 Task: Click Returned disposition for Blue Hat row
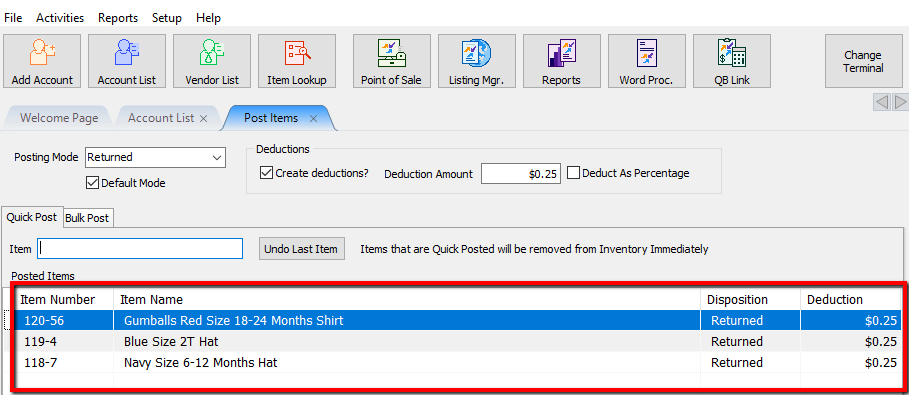737,341
